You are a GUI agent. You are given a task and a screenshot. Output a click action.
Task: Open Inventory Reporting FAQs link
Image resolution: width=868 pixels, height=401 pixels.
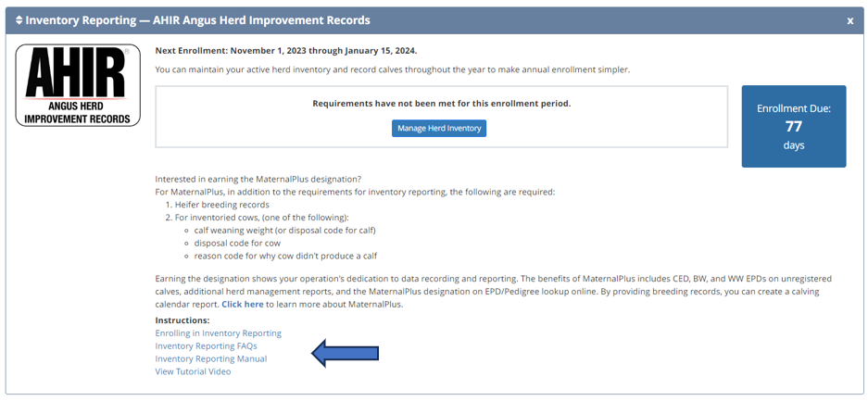206,345
